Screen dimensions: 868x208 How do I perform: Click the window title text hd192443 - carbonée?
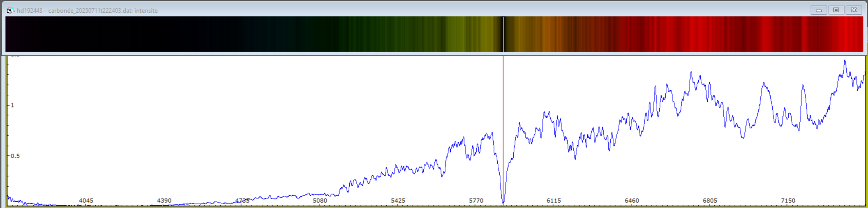(x=45, y=11)
